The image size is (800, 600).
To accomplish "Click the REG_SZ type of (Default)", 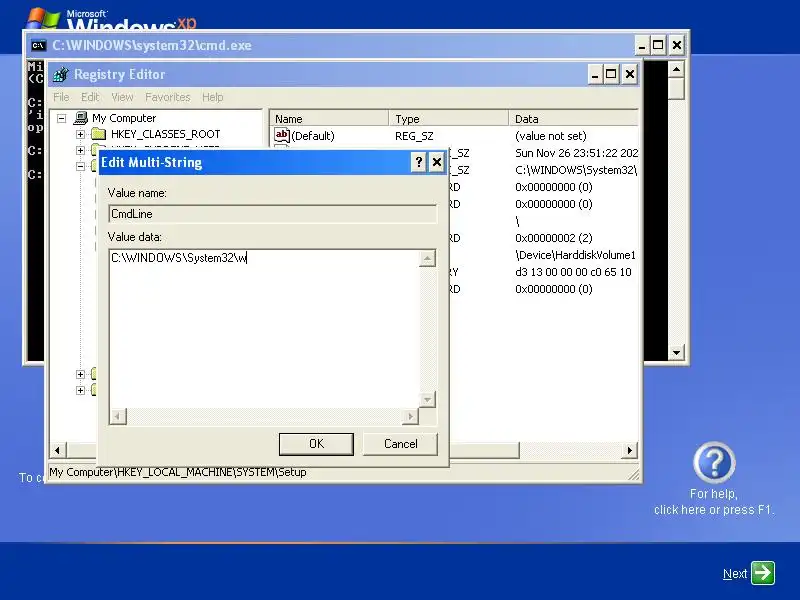I will [x=414, y=136].
